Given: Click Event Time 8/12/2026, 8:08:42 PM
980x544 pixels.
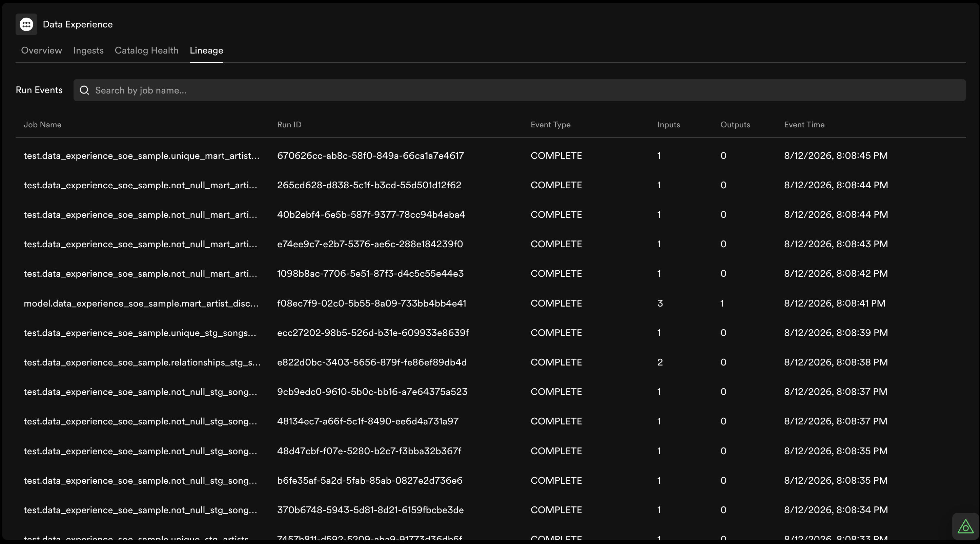Looking at the screenshot, I should pos(836,274).
